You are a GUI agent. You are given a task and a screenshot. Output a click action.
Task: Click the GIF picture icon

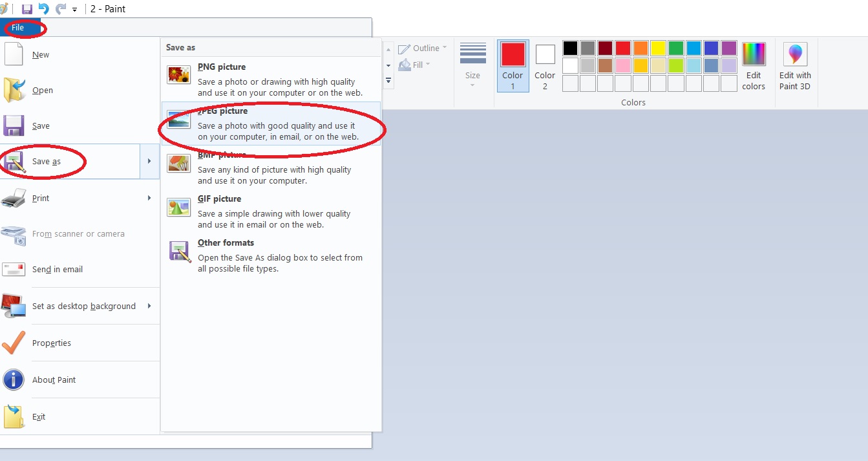(179, 207)
